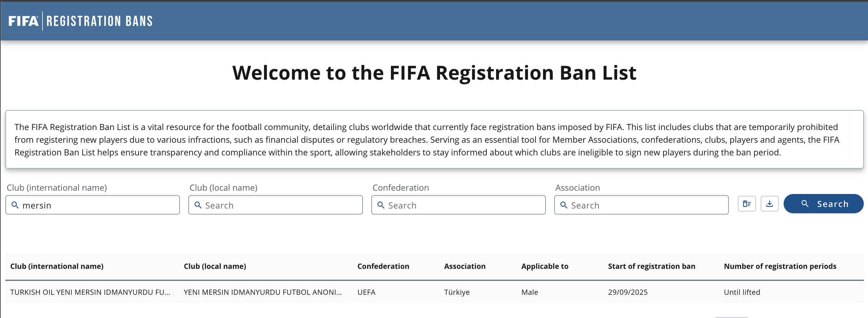Image resolution: width=868 pixels, height=318 pixels.
Task: Click magnifier icon in Club local name field
Action: pos(198,205)
